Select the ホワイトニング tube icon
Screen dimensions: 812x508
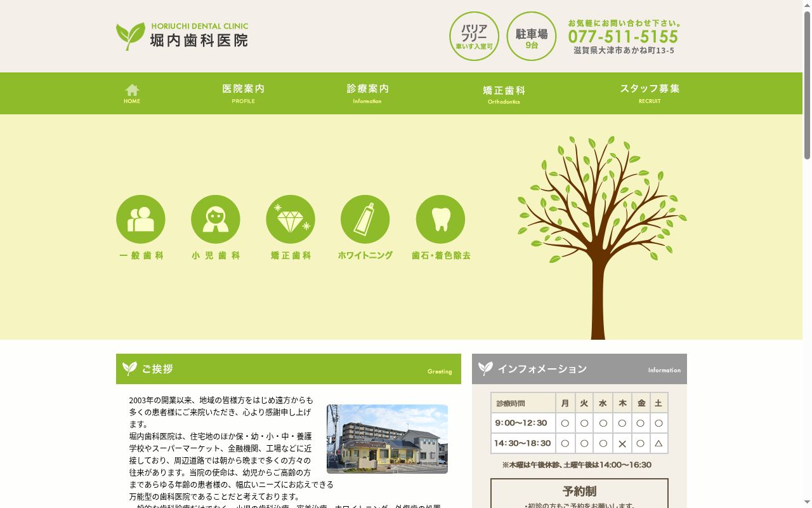(365, 220)
